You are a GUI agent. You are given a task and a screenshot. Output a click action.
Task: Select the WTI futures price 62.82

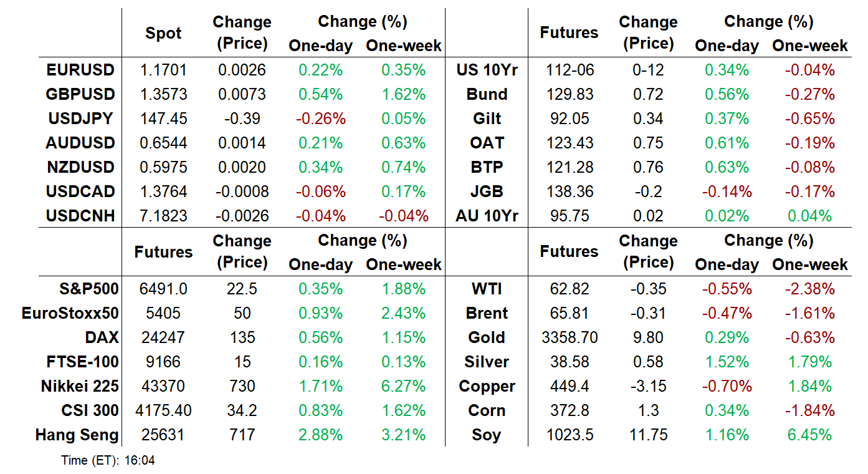(569, 289)
